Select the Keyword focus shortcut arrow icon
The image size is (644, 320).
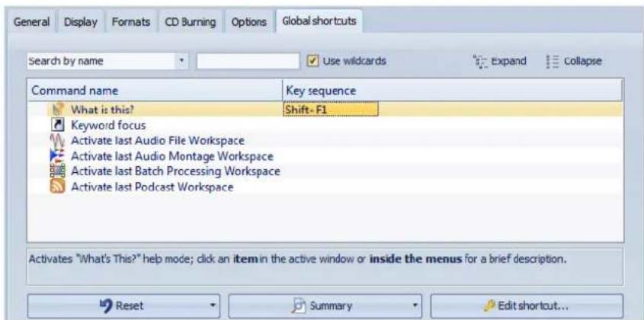(x=56, y=124)
